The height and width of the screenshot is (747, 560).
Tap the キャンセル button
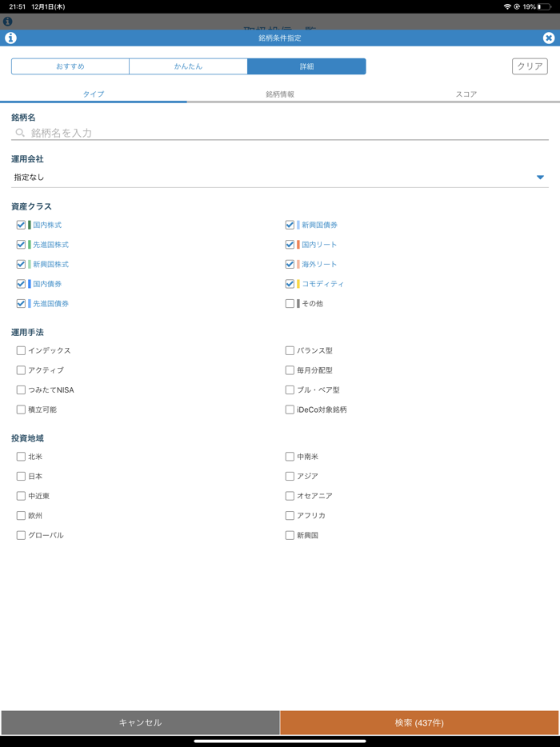point(140,723)
